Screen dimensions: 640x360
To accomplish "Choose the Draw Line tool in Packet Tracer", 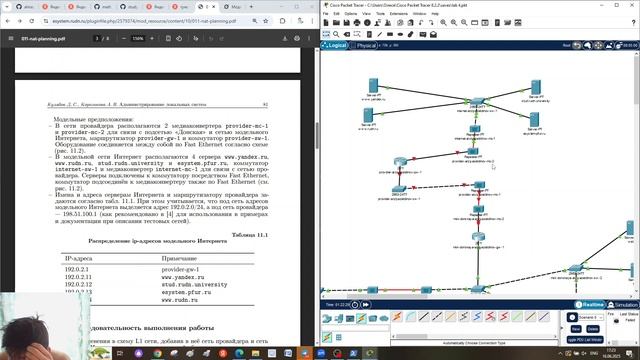I will [380, 34].
